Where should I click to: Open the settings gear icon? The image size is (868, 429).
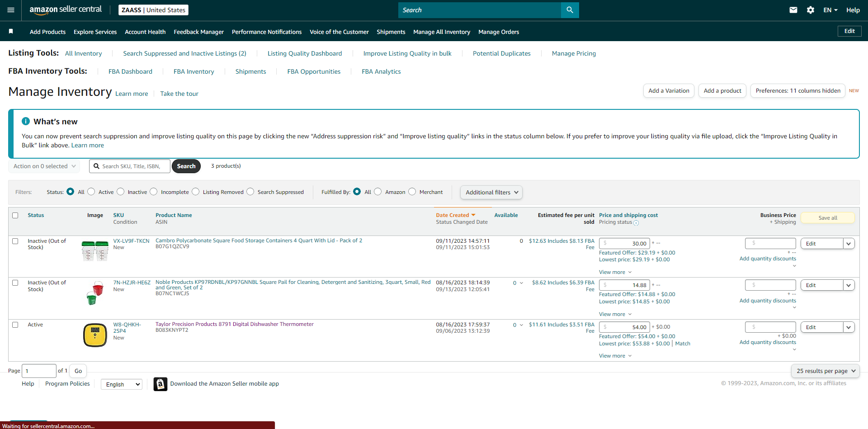point(811,10)
